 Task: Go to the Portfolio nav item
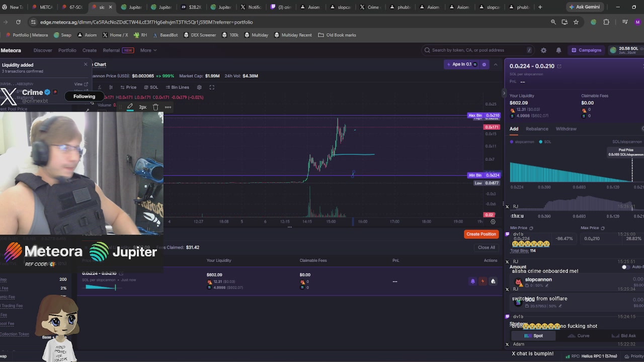[67, 50]
